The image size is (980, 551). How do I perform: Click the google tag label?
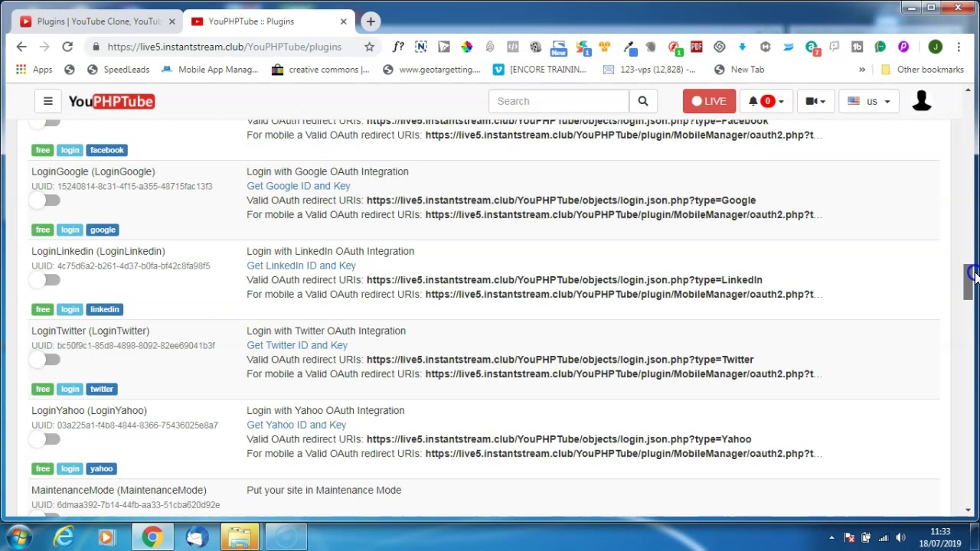click(103, 230)
